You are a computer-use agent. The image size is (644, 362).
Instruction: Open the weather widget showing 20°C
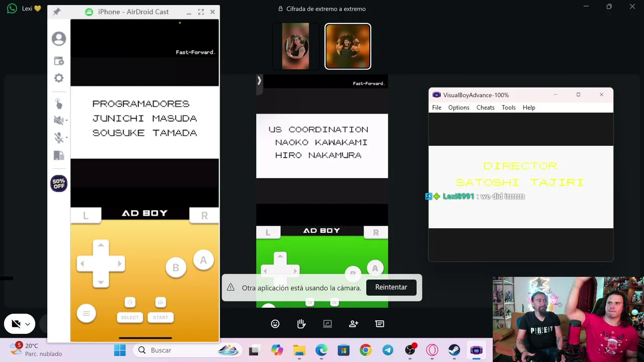click(x=37, y=349)
